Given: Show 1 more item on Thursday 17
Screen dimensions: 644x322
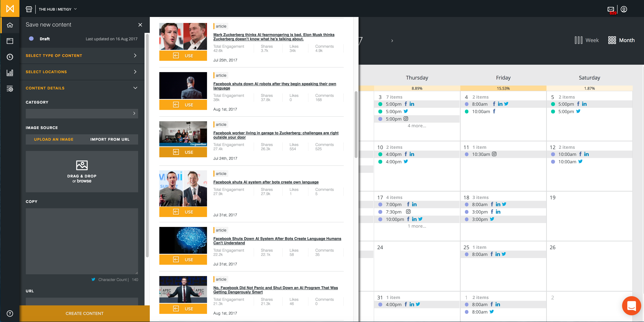Looking at the screenshot, I should point(417,226).
